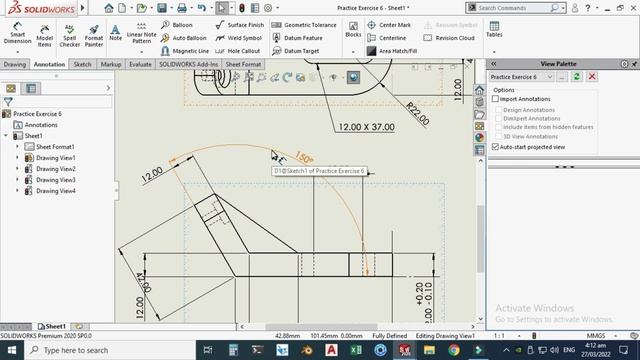Collapse the View Palette with double chevron

(493, 64)
